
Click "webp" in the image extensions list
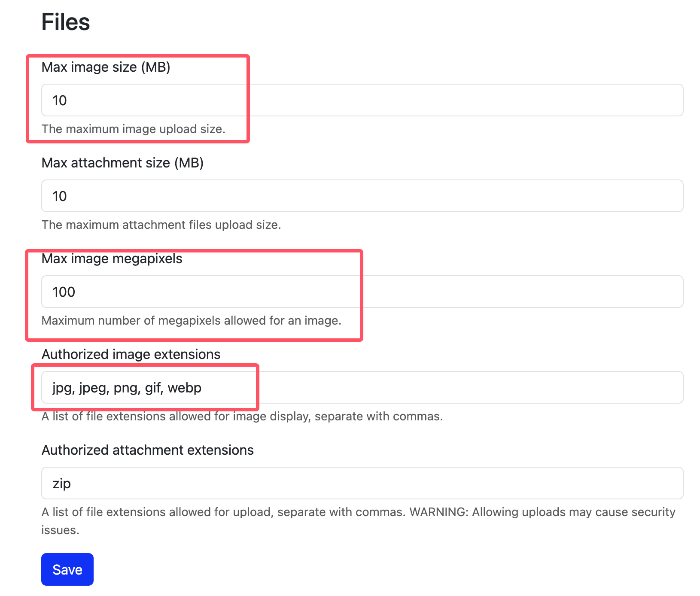pos(184,388)
